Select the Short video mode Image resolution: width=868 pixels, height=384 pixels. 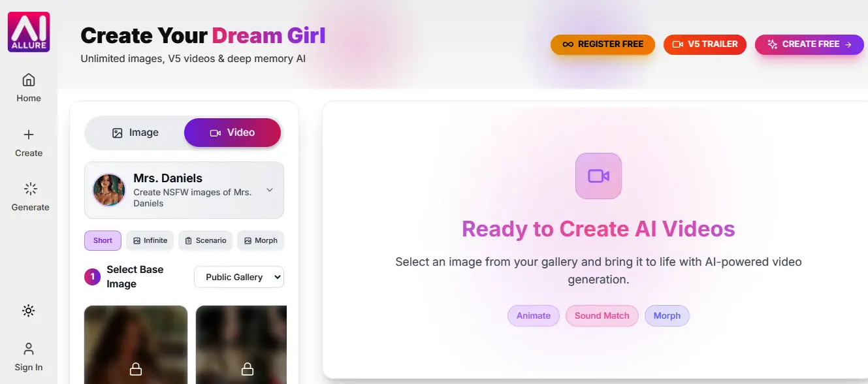click(103, 240)
